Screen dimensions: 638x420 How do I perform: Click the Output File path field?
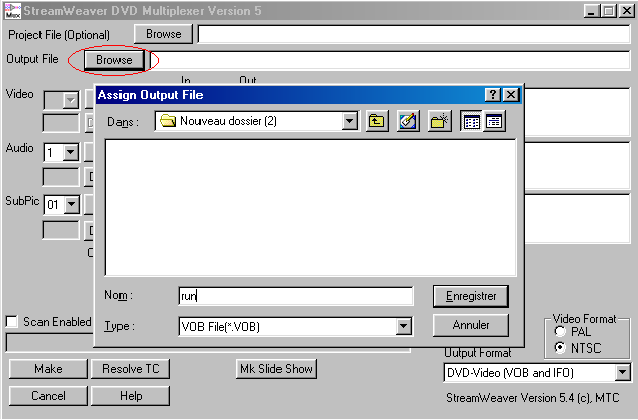click(x=391, y=60)
